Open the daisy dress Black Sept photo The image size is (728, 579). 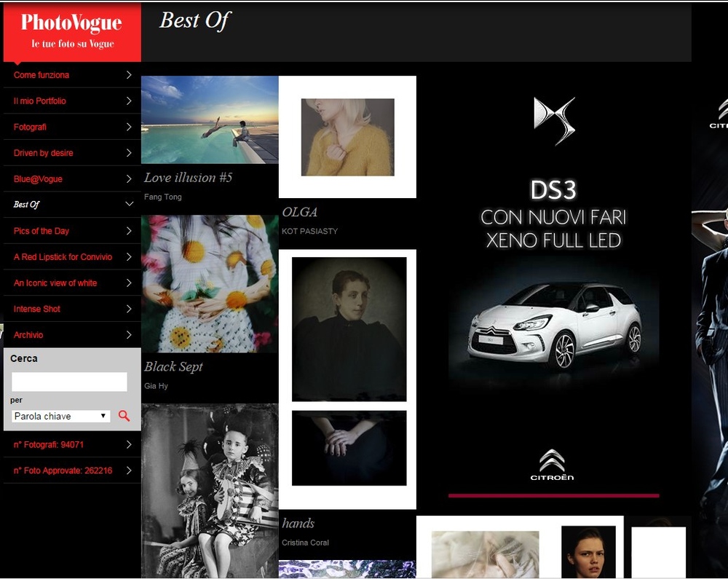(x=210, y=284)
